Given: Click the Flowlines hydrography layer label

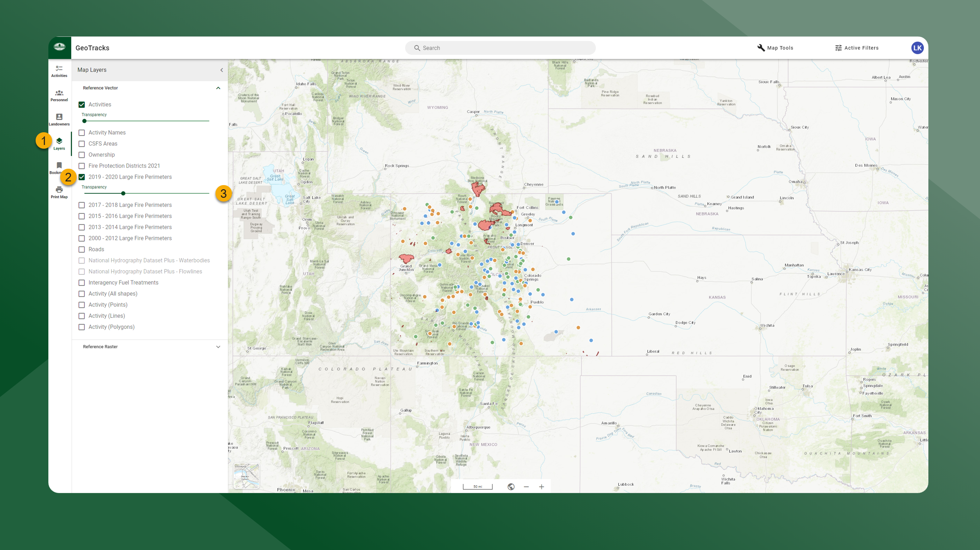Looking at the screenshot, I should (145, 272).
